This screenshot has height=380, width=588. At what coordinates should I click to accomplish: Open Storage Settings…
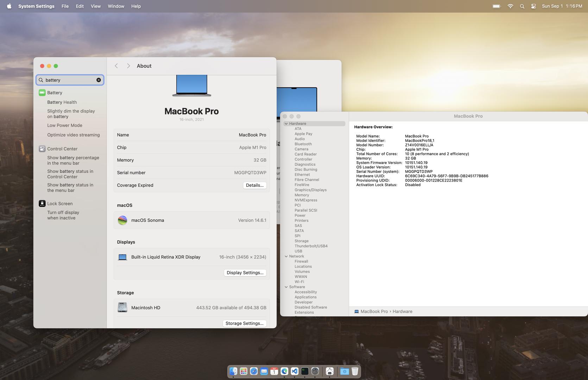coord(245,323)
